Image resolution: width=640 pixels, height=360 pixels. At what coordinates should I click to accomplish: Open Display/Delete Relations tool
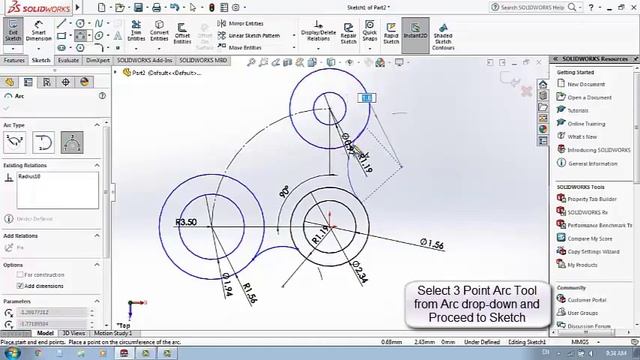tap(318, 31)
